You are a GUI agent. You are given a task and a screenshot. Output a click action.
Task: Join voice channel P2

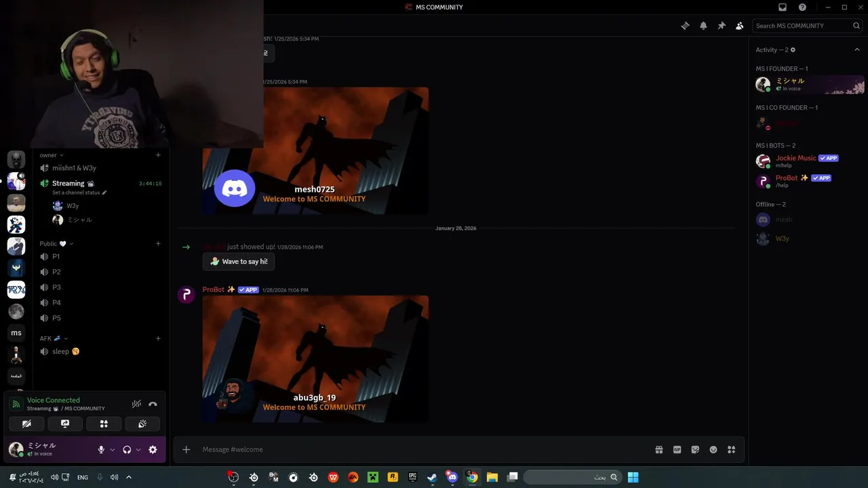[100, 272]
